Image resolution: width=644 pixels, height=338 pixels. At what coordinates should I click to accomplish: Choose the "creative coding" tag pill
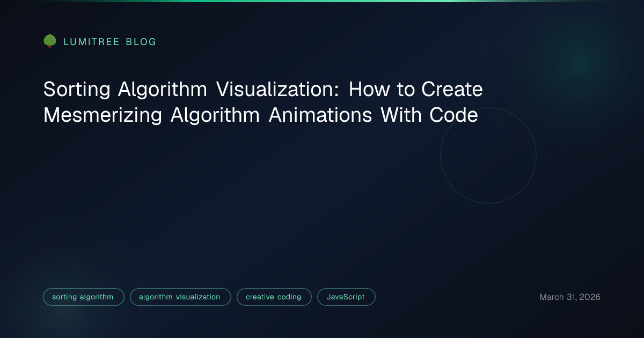pos(274,297)
